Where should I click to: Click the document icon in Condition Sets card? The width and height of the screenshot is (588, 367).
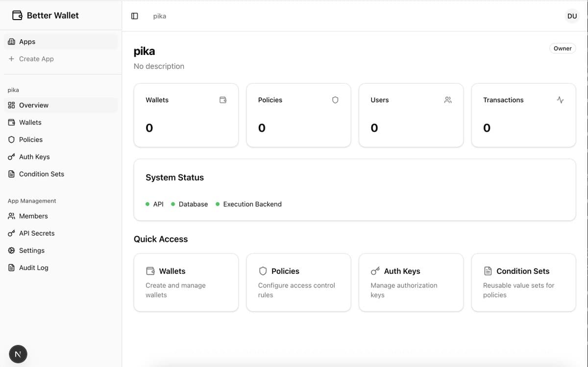(488, 271)
